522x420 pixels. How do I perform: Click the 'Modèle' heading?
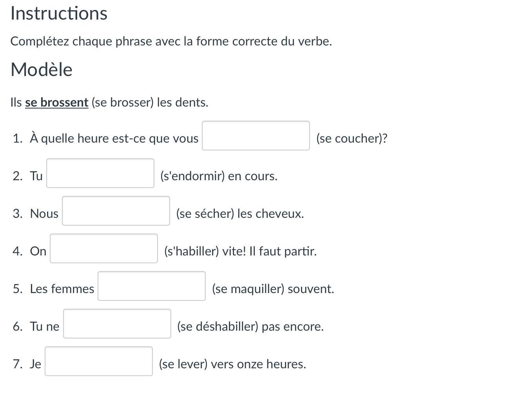point(42,70)
